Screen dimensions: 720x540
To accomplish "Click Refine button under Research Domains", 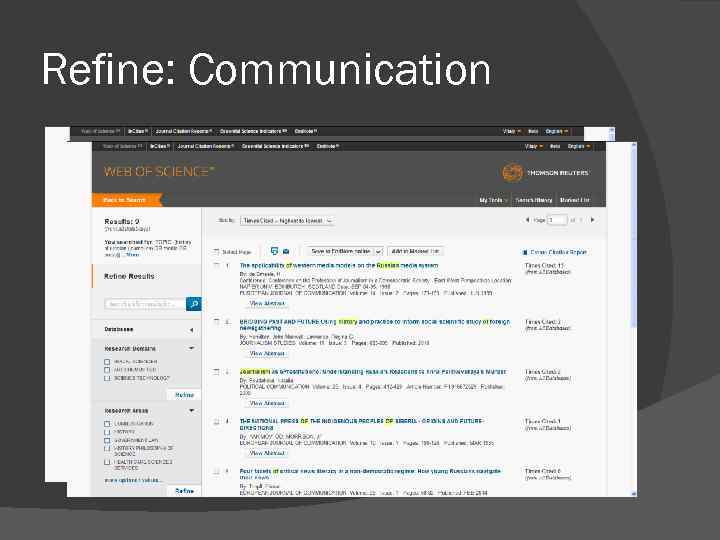I will tap(184, 395).
